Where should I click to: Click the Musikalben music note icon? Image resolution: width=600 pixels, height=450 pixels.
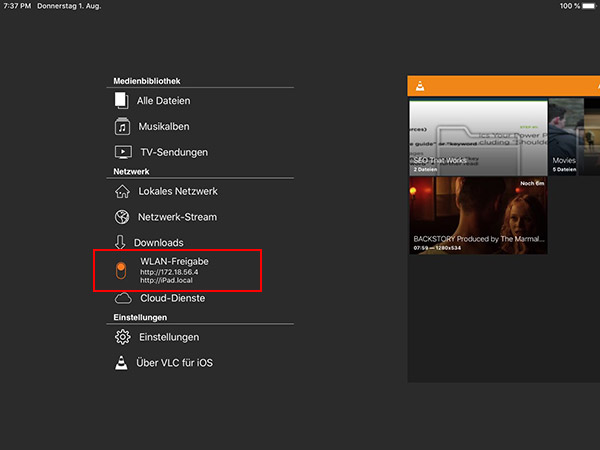tap(122, 126)
